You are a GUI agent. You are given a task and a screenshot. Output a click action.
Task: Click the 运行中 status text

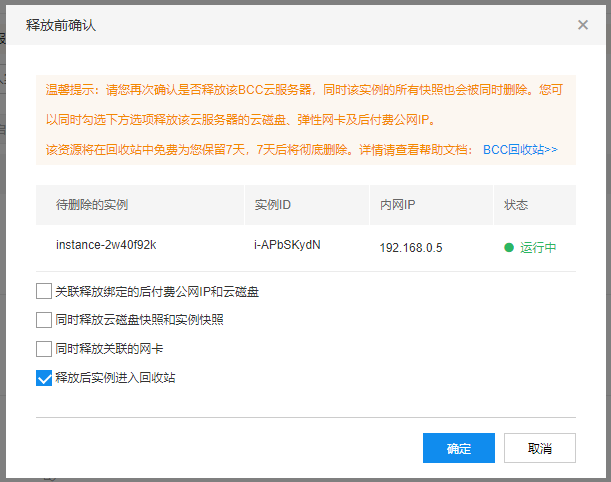pyautogui.click(x=538, y=247)
